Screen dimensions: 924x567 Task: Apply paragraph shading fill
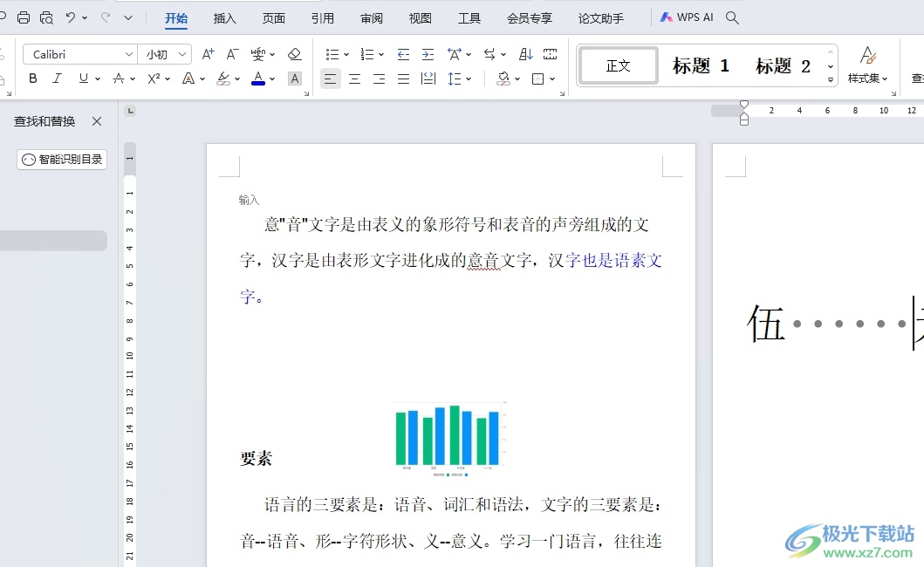point(503,79)
